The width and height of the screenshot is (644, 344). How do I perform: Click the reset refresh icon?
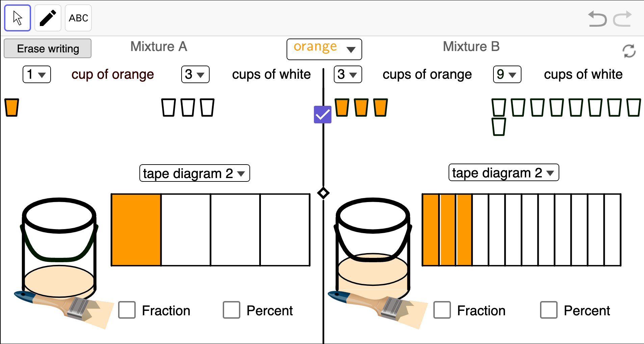tap(629, 51)
